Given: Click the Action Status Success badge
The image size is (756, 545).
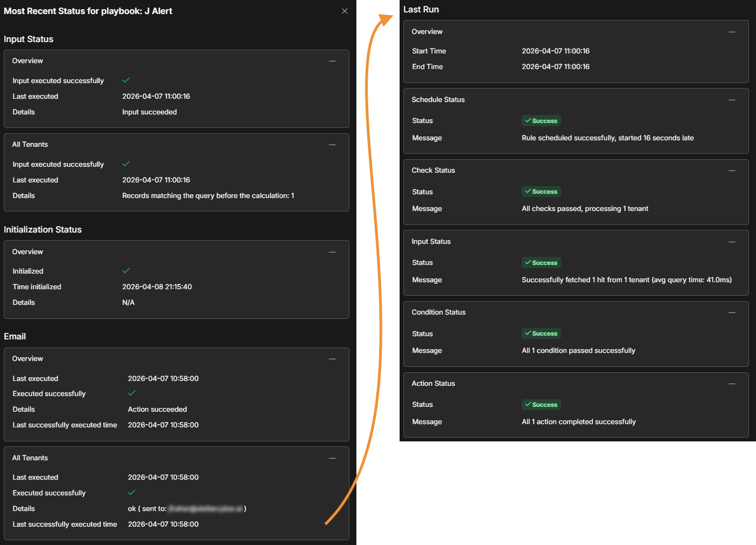Looking at the screenshot, I should (x=541, y=405).
